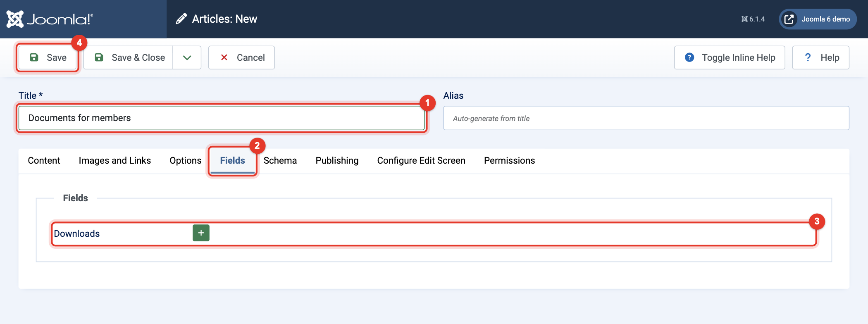Click the Joomla version 6.1.4 indicator
Image resolution: width=868 pixels, height=324 pixels.
coord(753,19)
